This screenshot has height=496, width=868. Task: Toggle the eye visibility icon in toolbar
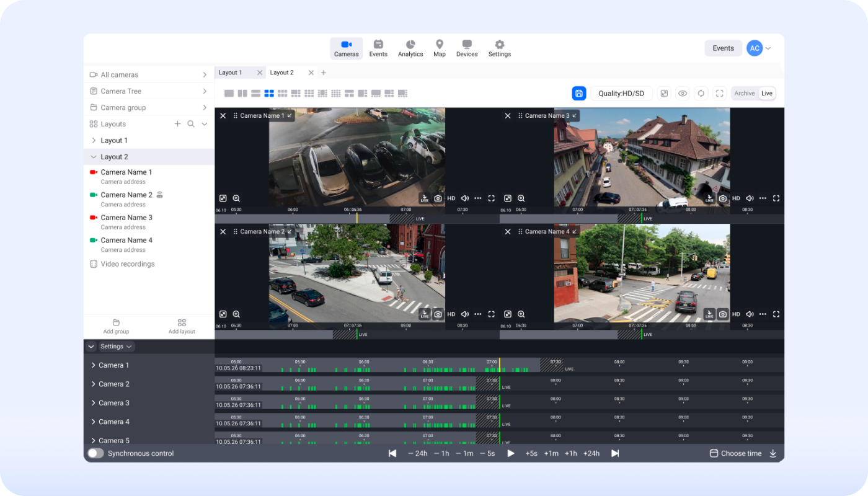click(x=683, y=94)
